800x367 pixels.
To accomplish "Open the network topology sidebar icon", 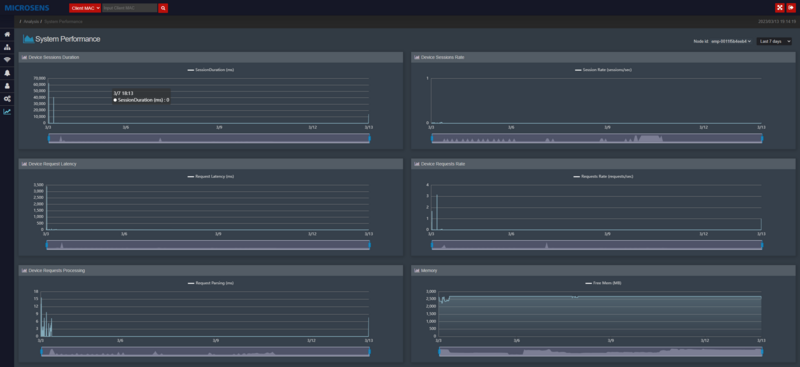I will [x=7, y=47].
